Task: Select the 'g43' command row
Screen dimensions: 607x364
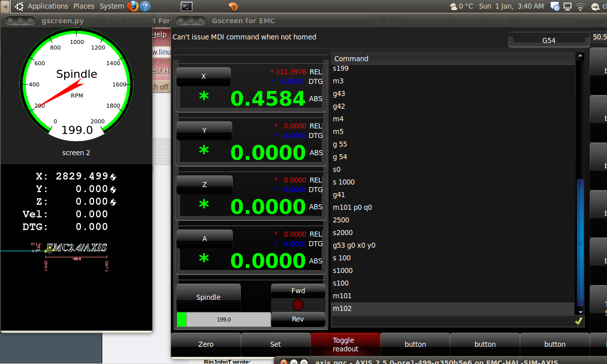Action: click(453, 94)
